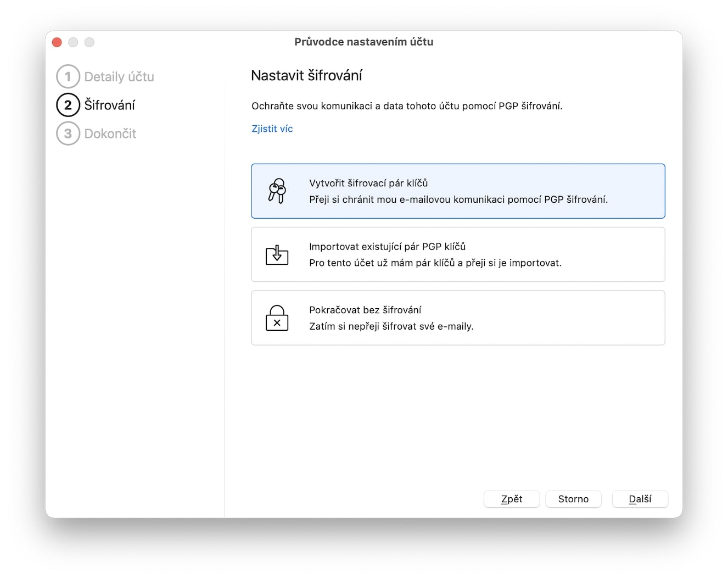Select the Šifrování step label
728x578 pixels.
click(x=110, y=105)
